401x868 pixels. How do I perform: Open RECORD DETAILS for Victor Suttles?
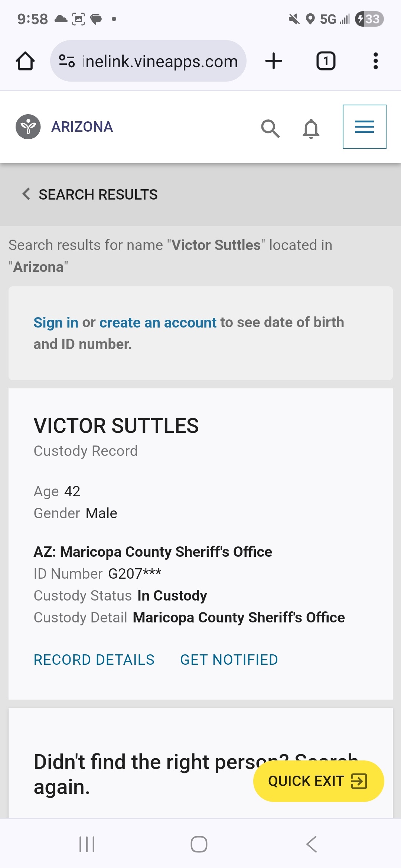pyautogui.click(x=94, y=660)
